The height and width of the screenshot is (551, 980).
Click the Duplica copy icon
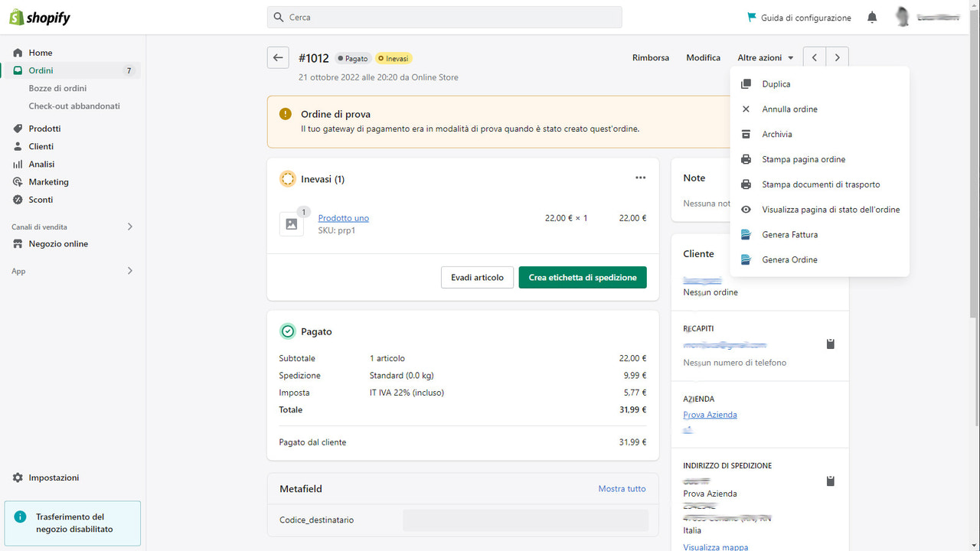pos(746,84)
